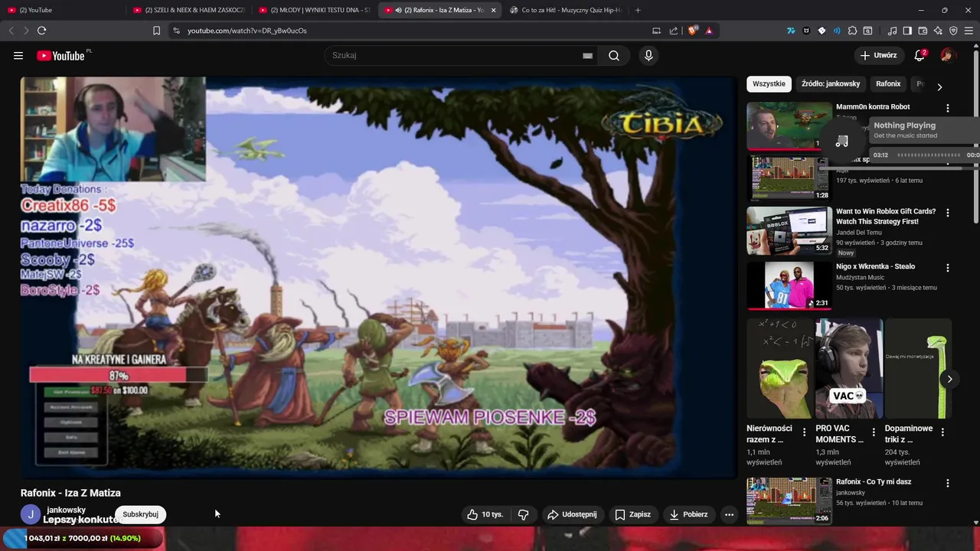Click the Zapisz save button
The image size is (980, 551).
(632, 514)
